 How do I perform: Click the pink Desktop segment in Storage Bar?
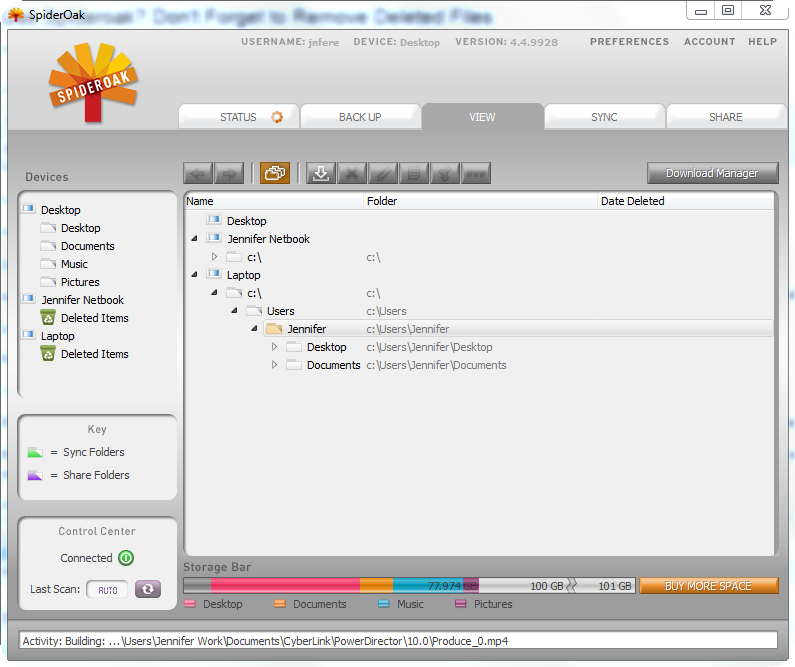tap(285, 586)
